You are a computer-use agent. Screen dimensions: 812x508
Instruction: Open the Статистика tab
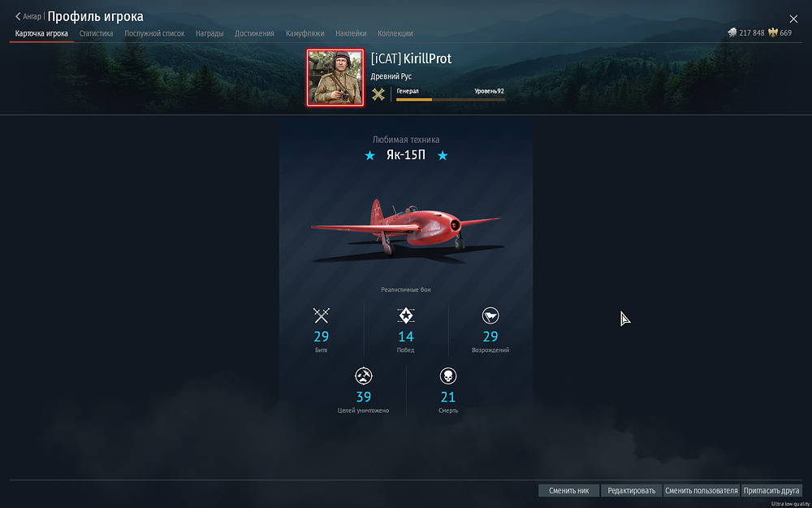(97, 33)
